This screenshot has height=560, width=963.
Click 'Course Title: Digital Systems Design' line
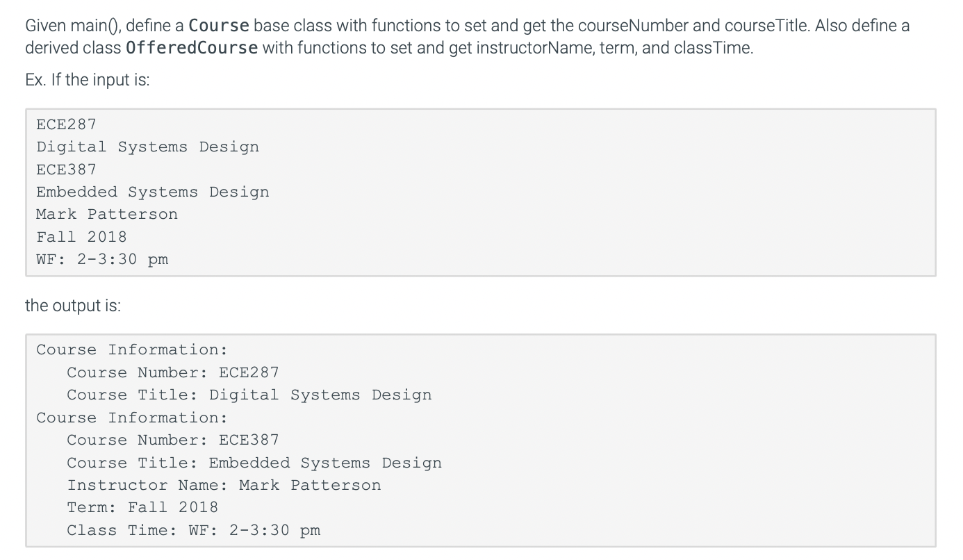coord(249,395)
